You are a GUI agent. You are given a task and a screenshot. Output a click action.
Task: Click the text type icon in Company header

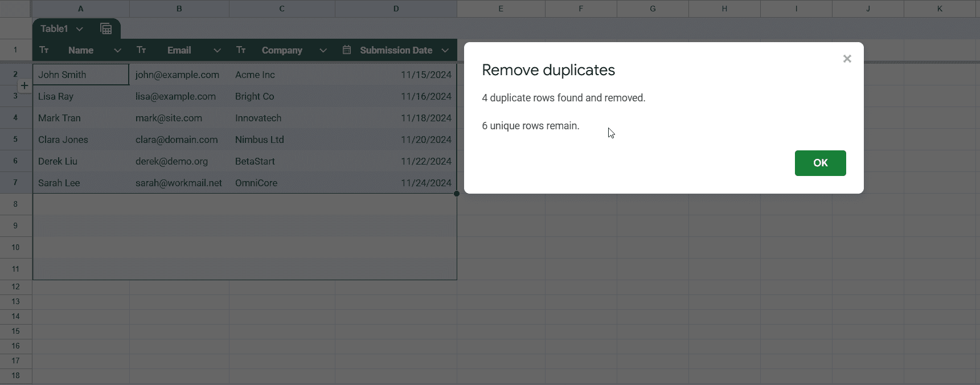click(x=241, y=50)
